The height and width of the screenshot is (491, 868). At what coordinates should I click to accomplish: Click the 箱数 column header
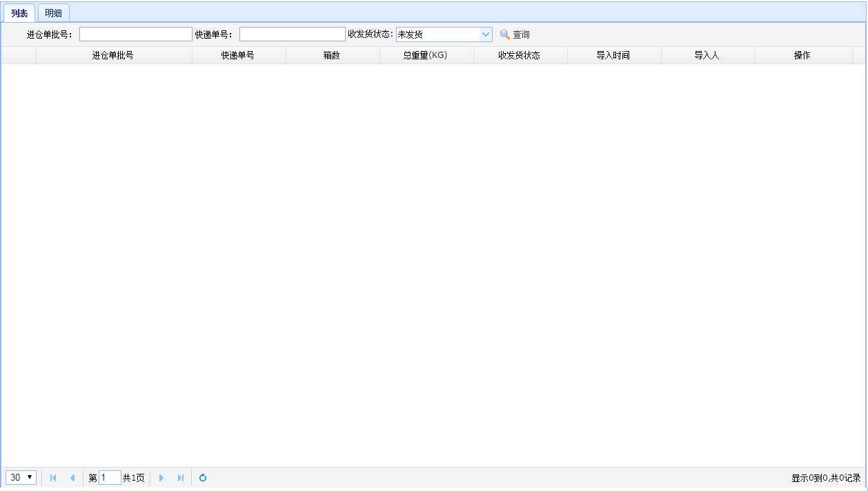333,55
